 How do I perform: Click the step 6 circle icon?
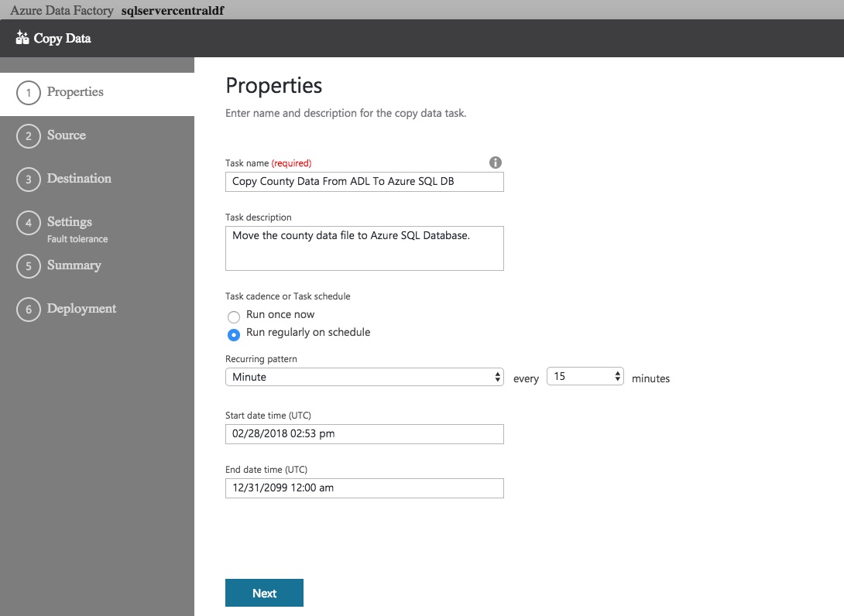coord(28,310)
